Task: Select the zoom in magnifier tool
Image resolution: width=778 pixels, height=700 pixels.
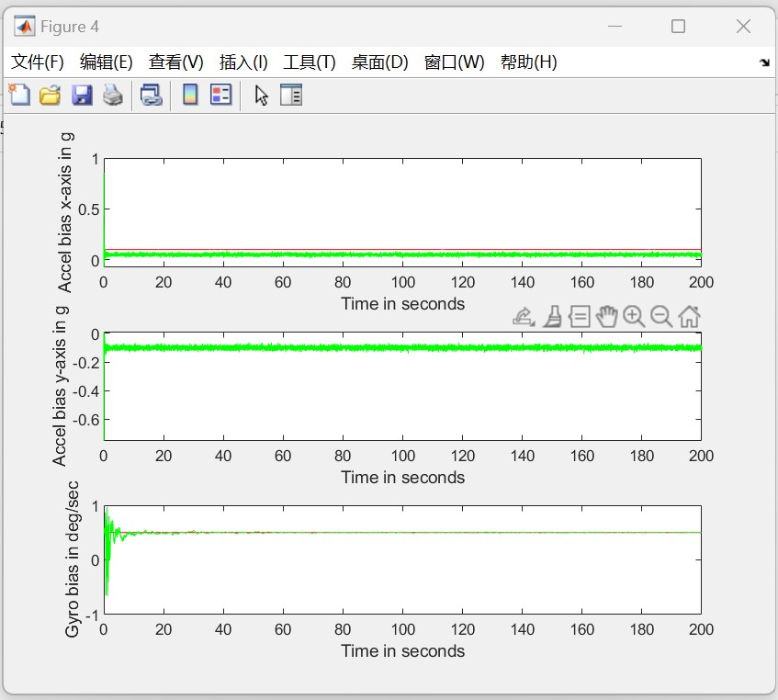Action: coord(634,317)
